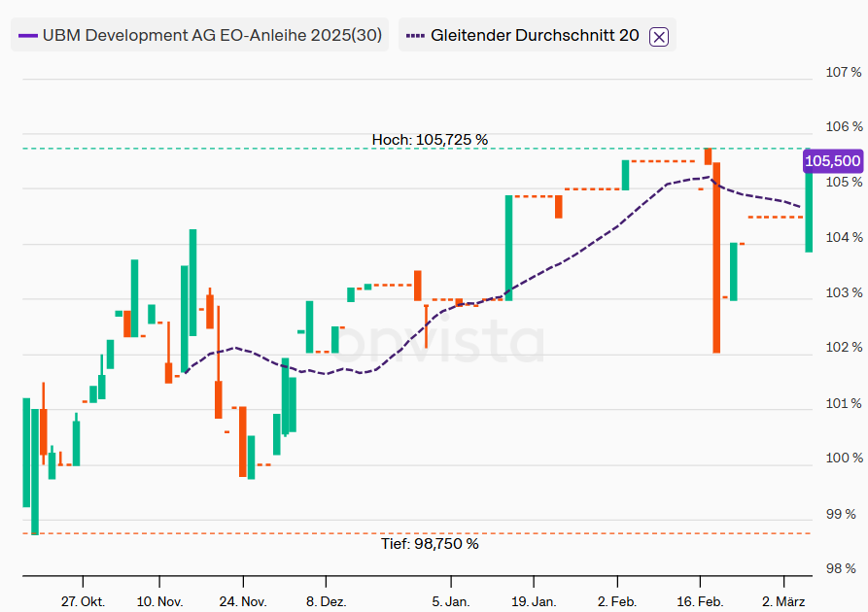The width and height of the screenshot is (868, 612).
Task: Click the 100 % price axis label
Action: coord(844,458)
